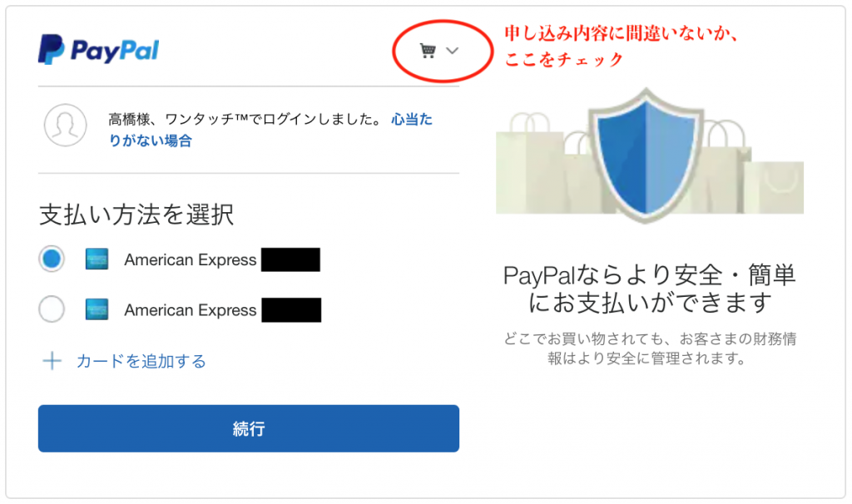
Task: Click the blue security shield graphic
Action: 646,156
